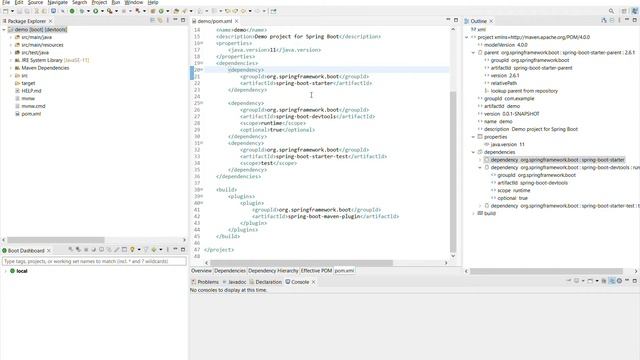640x360 pixels.
Task: Click the green Run button in toolbar
Action: pos(96,11)
